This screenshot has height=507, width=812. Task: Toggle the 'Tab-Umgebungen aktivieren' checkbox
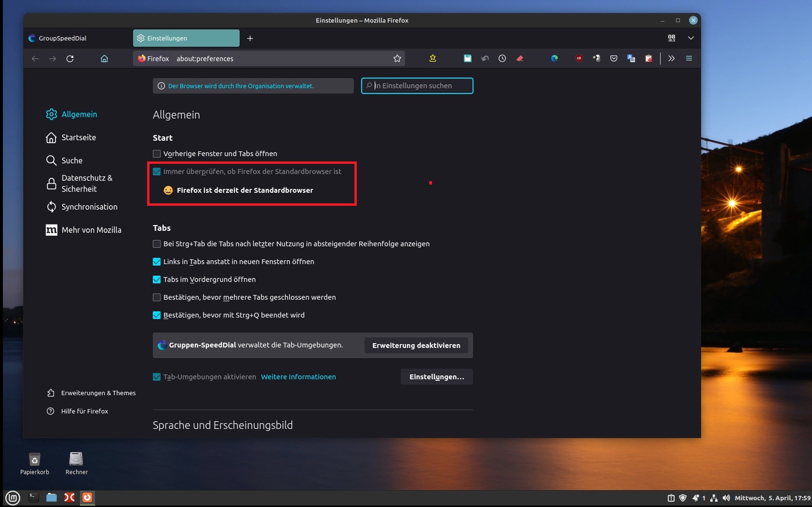157,377
